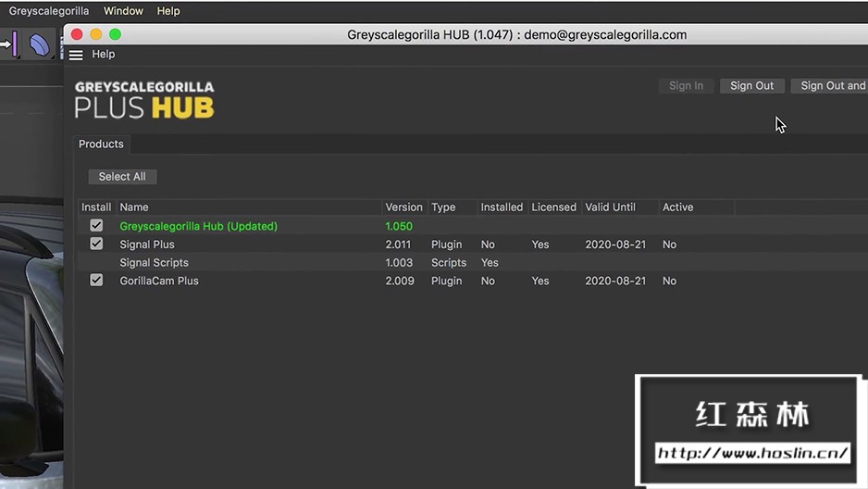Uncheck install checkbox for Signal Plus
The width and height of the screenshot is (868, 489).
pos(96,244)
